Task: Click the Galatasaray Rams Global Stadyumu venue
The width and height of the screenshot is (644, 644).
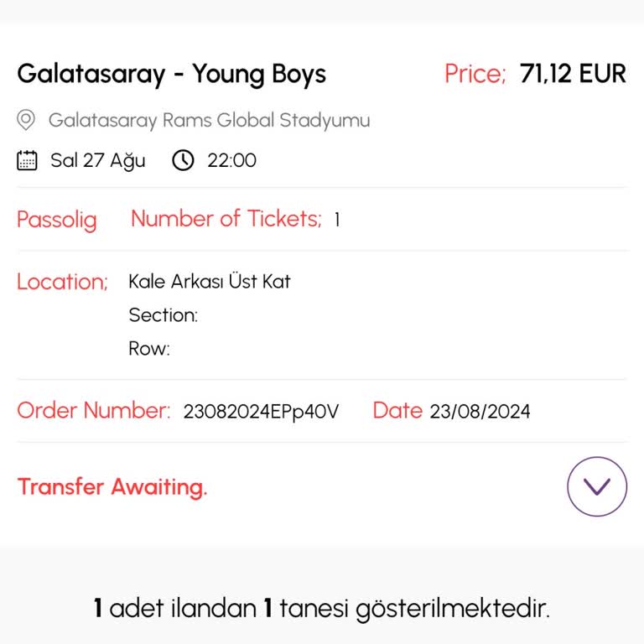Action: click(209, 120)
